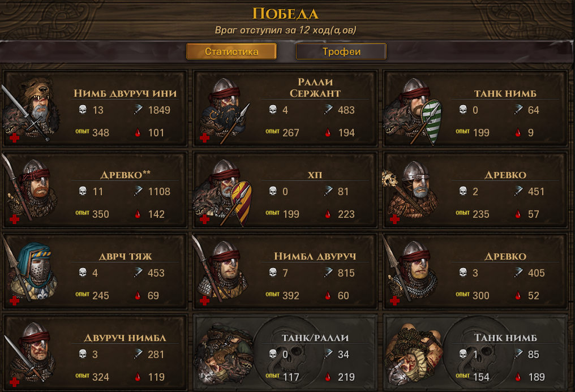575x392 pixels.
Task: Click red cross on Двуруч нимбл portrait
Action: (14, 382)
